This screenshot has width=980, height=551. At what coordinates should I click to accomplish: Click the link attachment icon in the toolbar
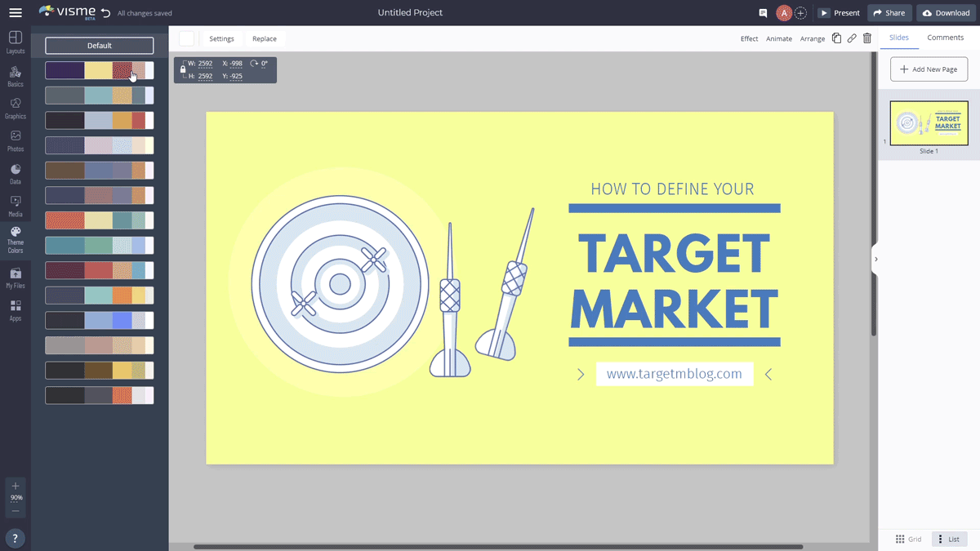pyautogui.click(x=852, y=38)
